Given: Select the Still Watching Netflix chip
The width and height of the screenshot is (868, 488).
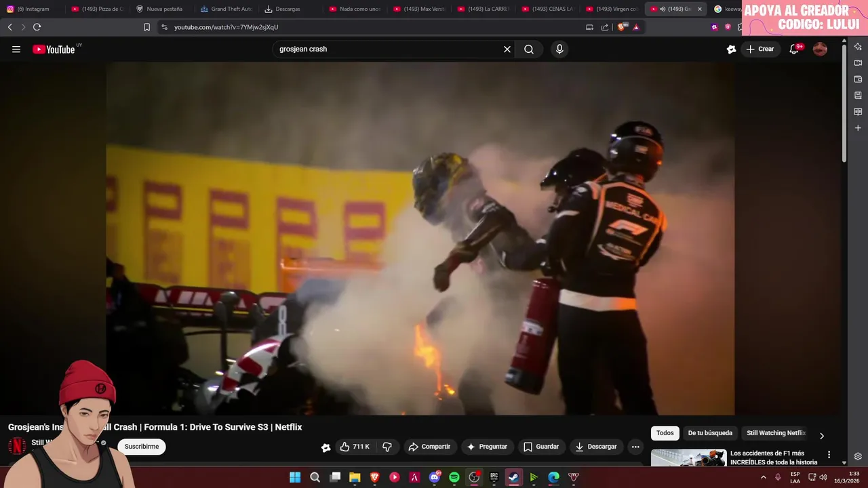Looking at the screenshot, I should [776, 433].
